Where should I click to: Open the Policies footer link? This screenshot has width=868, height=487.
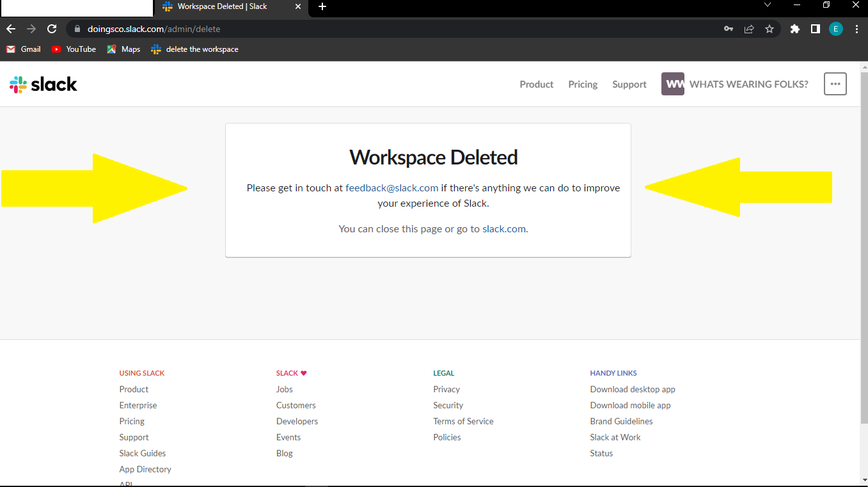pyautogui.click(x=447, y=437)
